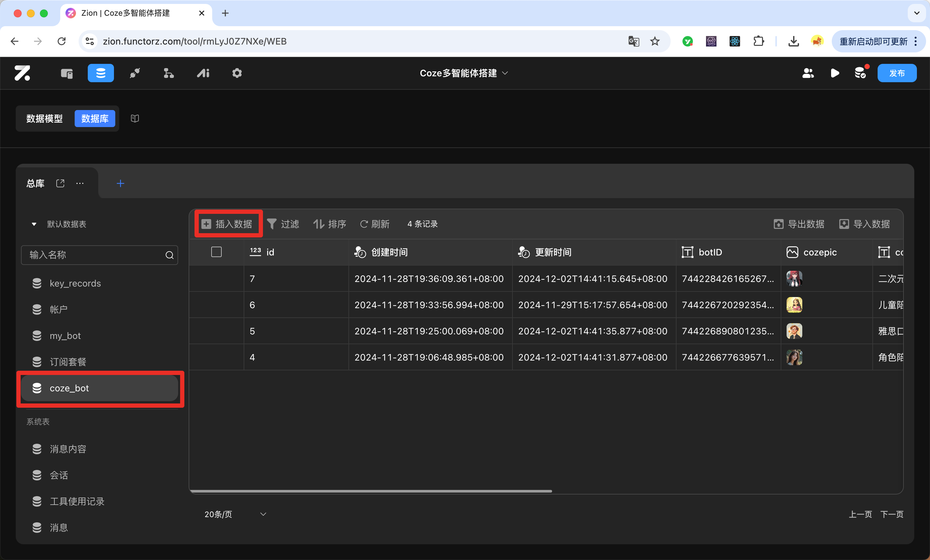
Task: Select the database icon in top toolbar
Action: point(101,73)
